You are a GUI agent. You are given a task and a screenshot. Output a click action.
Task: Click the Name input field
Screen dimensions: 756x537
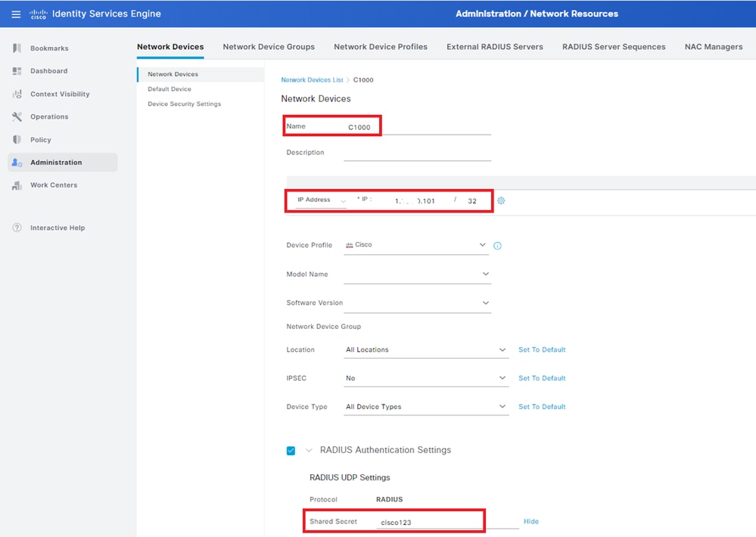[x=418, y=127]
